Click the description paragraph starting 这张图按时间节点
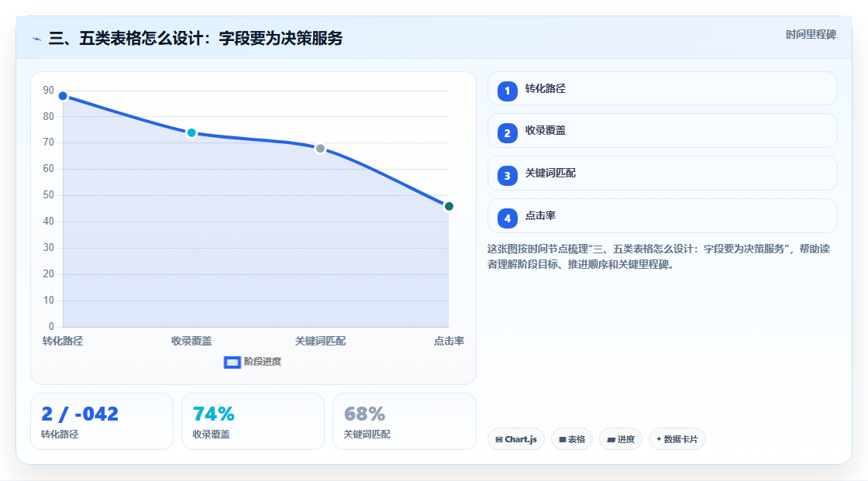The height and width of the screenshot is (481, 868). (659, 257)
